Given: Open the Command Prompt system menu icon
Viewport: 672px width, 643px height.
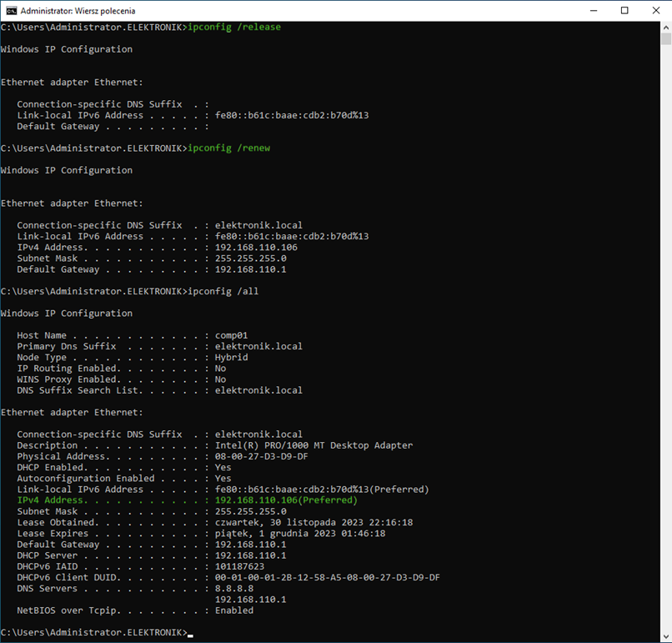Looking at the screenshot, I should 11,11.
